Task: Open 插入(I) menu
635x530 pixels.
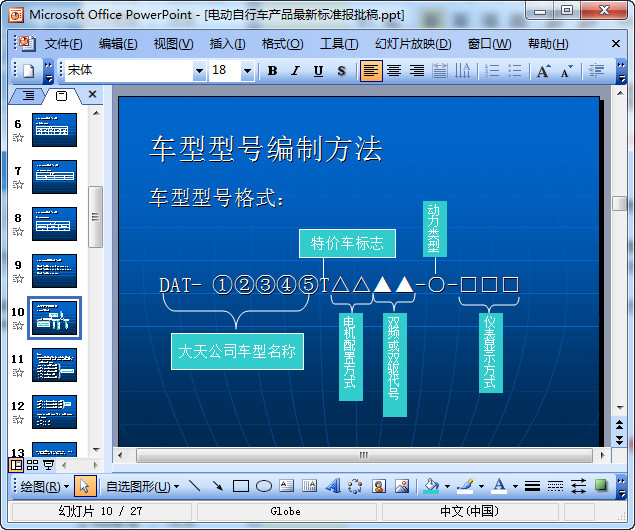Action: point(227,44)
